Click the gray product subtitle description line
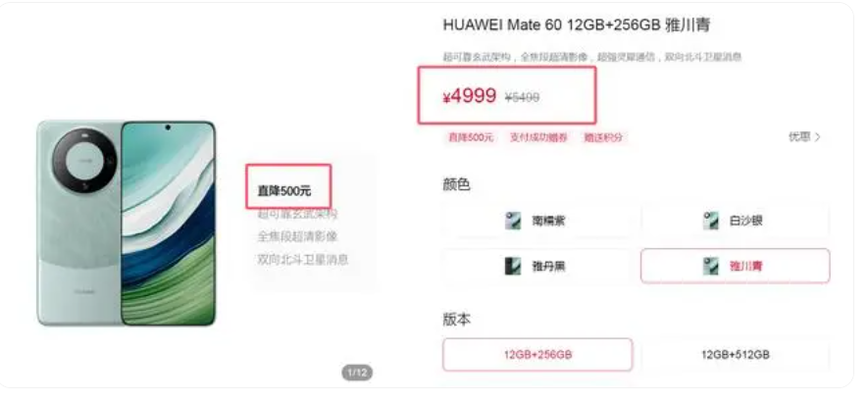This screenshot has width=868, height=403. pyautogui.click(x=592, y=57)
